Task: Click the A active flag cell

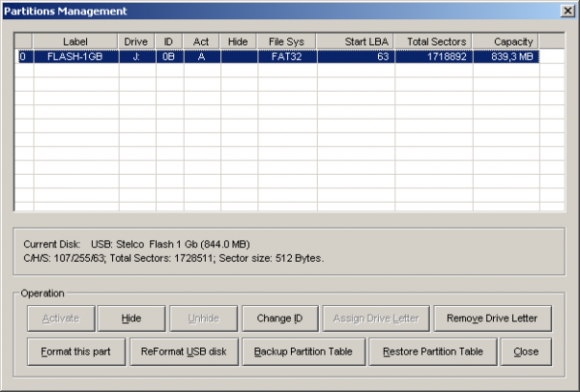Action: [202, 57]
